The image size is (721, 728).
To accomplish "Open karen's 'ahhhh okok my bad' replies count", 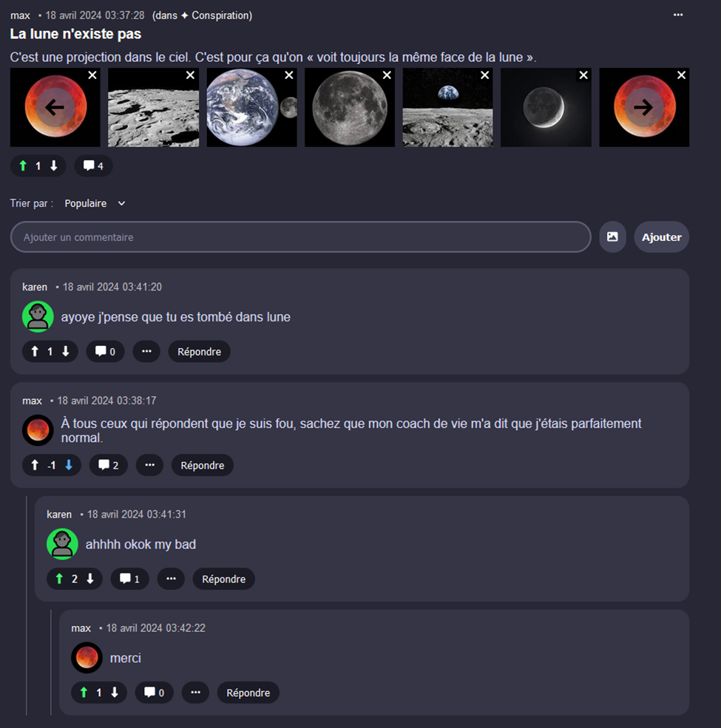I will [x=129, y=579].
